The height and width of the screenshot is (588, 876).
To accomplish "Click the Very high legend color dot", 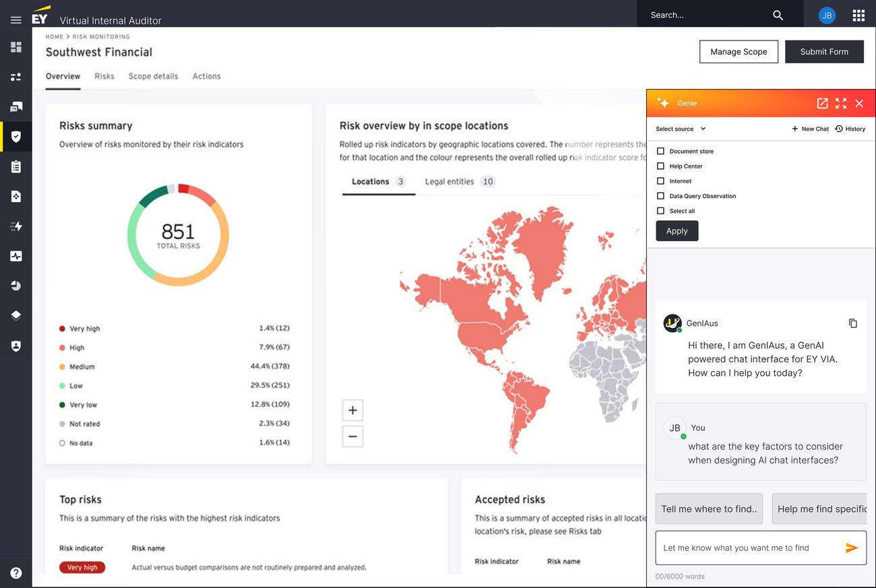I will tap(62, 329).
